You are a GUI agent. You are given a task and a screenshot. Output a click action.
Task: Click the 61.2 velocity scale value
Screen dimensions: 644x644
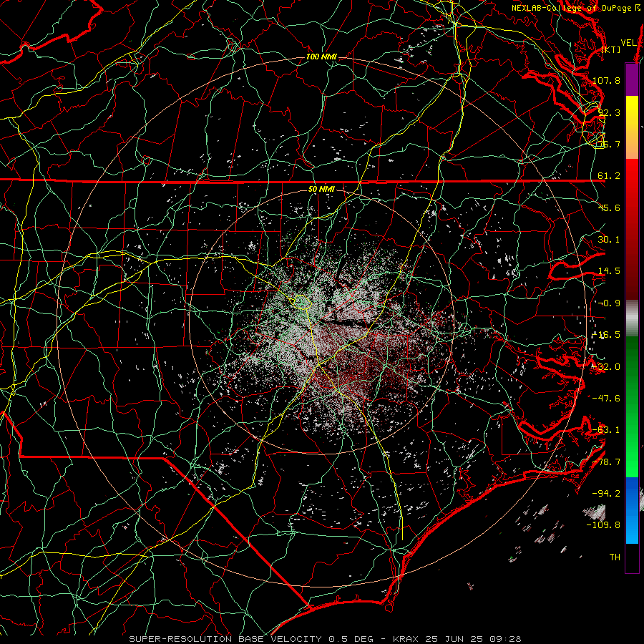click(x=609, y=176)
